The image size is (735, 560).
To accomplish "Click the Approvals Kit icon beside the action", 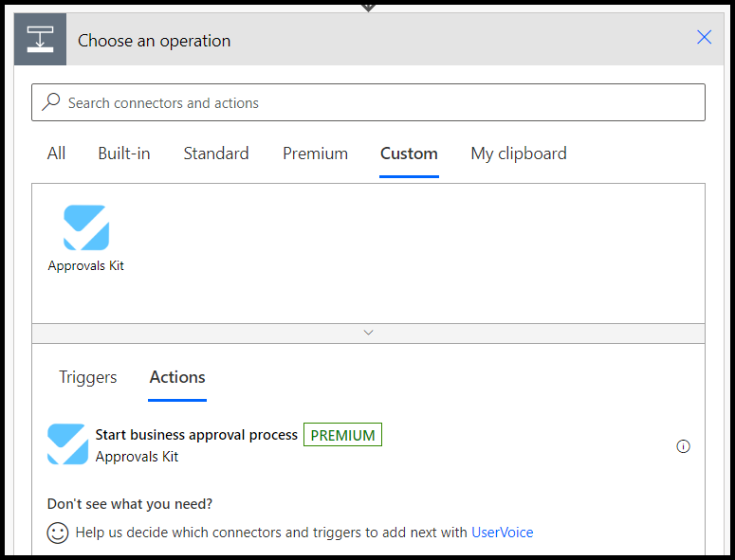I will pos(67,443).
